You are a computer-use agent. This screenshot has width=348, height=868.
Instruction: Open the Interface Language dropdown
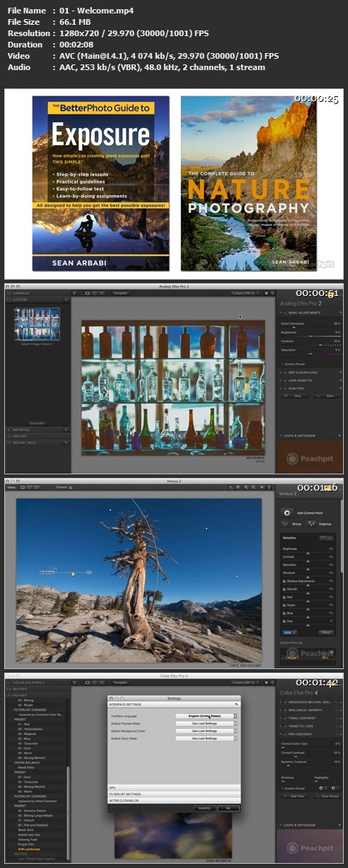(206, 716)
